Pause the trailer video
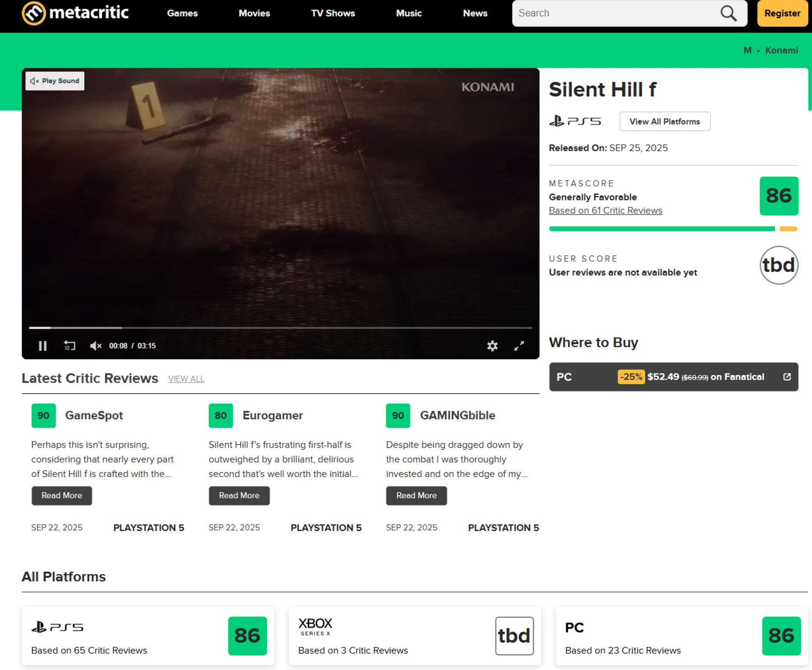This screenshot has height=670, width=812. [43, 346]
